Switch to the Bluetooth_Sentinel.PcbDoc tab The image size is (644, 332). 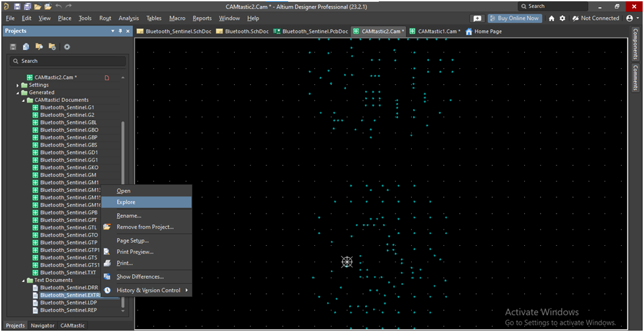[314, 31]
